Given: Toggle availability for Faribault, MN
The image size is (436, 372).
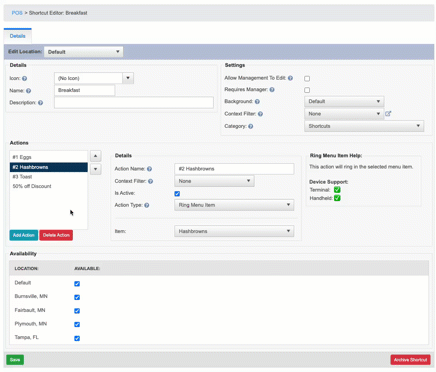Looking at the screenshot, I should pos(77,311).
